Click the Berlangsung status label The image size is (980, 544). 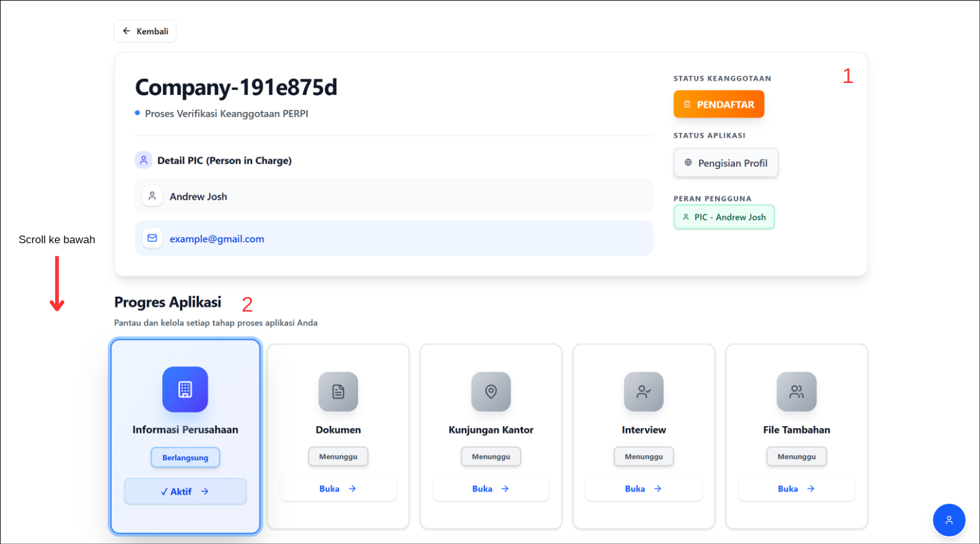185,457
